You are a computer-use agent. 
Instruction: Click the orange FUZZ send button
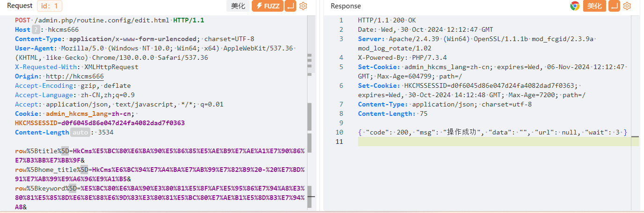coord(267,6)
